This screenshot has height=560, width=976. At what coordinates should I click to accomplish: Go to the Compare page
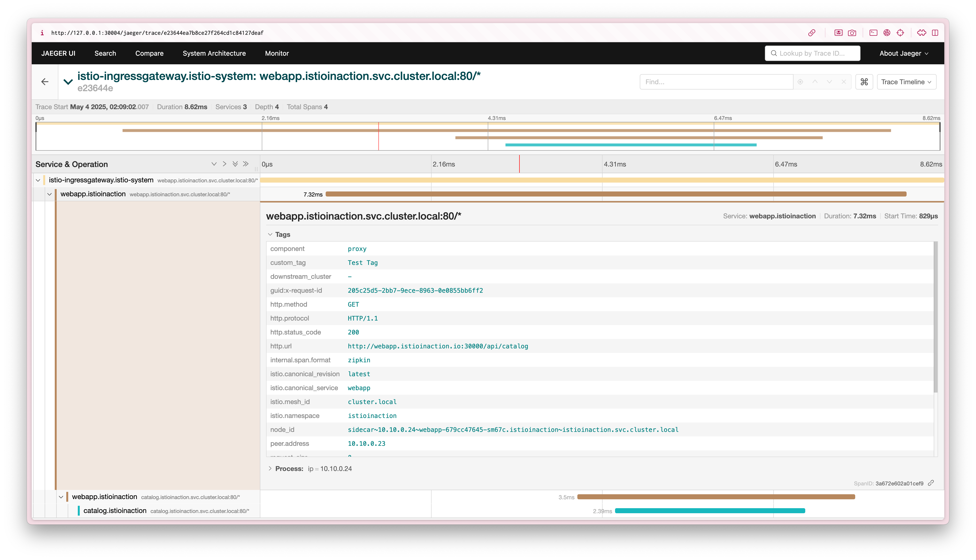coord(149,54)
